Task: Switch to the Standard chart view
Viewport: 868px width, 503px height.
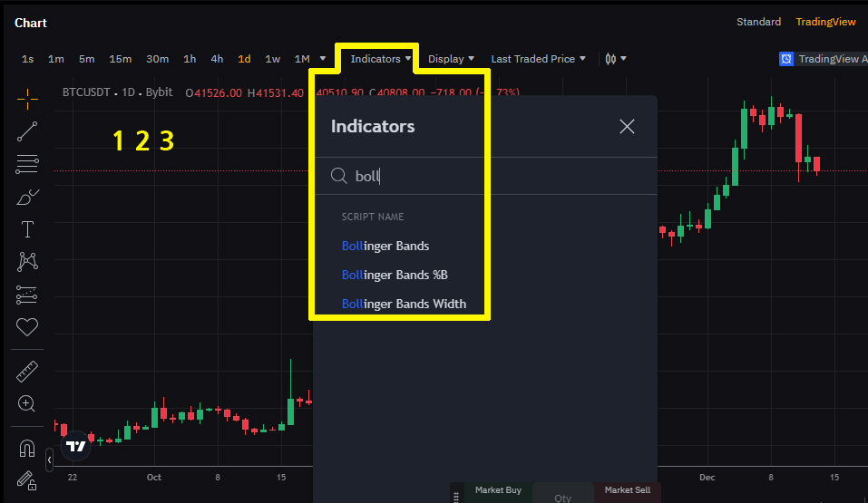Action: pyautogui.click(x=758, y=22)
